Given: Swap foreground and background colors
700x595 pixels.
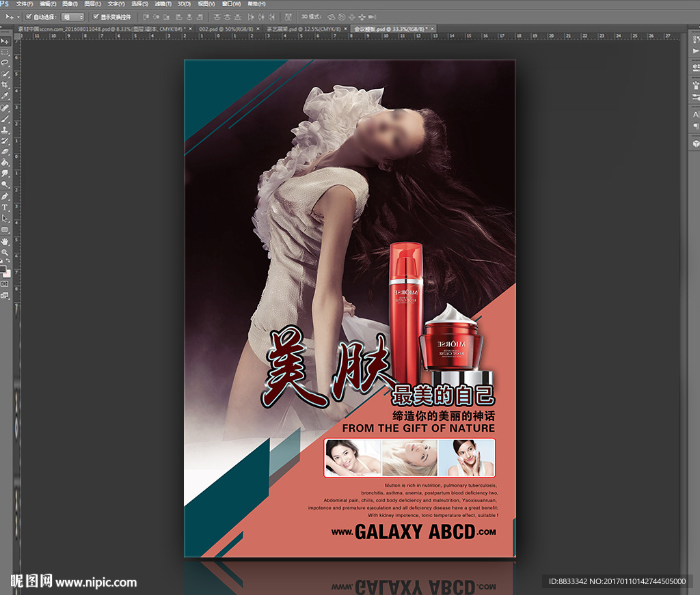Looking at the screenshot, I should 8,261.
